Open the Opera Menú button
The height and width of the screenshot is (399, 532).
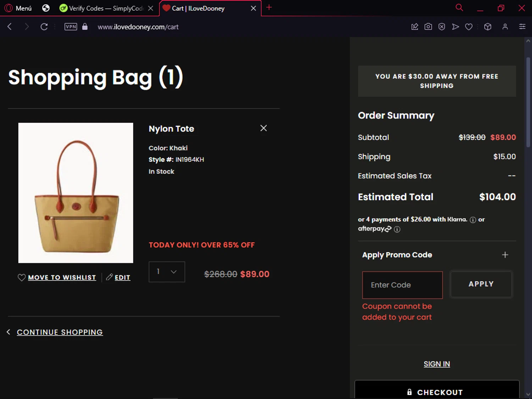(18, 8)
